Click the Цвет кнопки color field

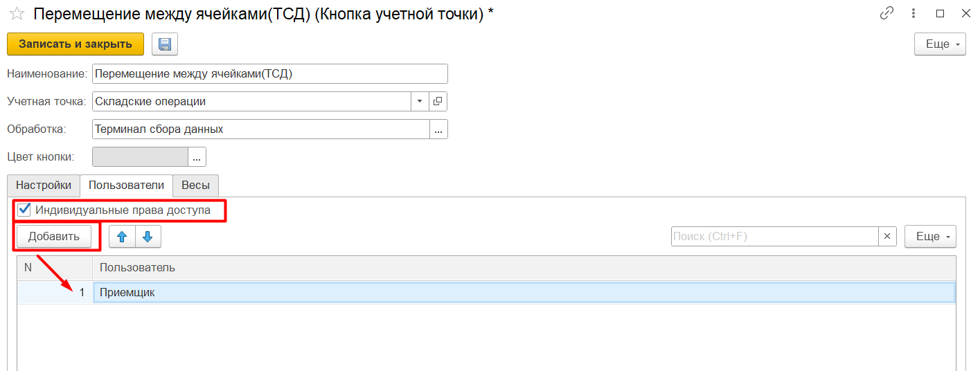tap(140, 157)
